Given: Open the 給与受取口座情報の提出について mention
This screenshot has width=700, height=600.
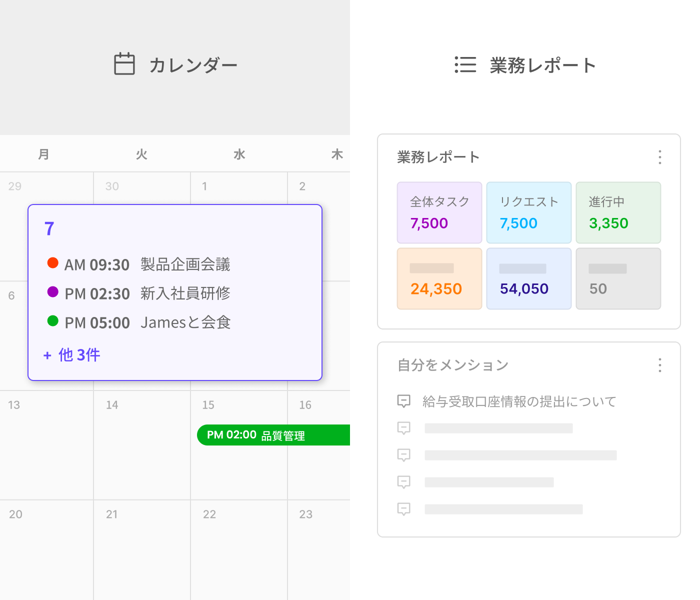Looking at the screenshot, I should (x=519, y=401).
